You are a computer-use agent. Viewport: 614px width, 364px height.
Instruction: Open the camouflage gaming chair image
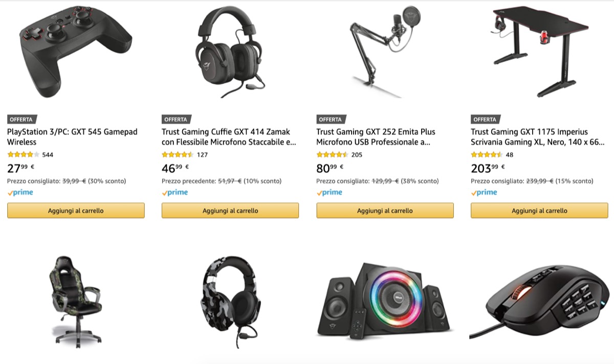(x=75, y=302)
